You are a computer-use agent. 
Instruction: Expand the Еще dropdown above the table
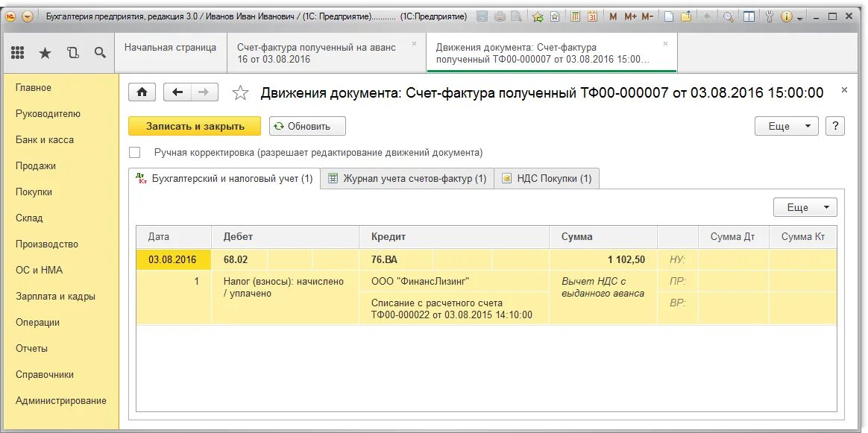pos(805,207)
